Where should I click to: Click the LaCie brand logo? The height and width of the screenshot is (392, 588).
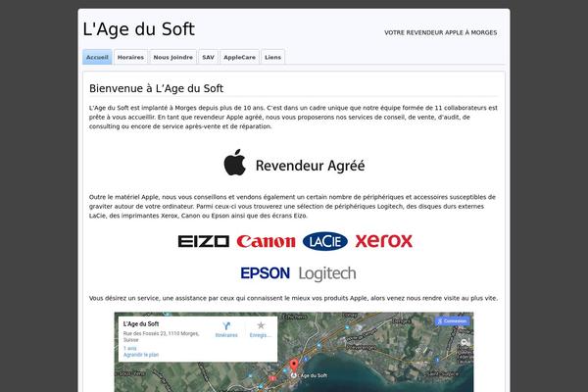pyautogui.click(x=325, y=241)
